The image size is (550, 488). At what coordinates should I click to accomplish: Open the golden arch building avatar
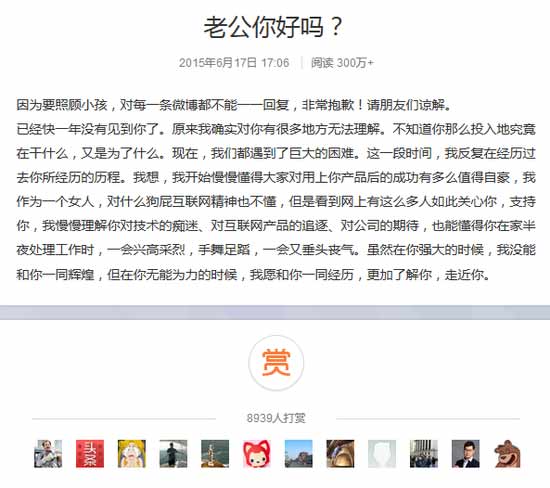coord(340,454)
